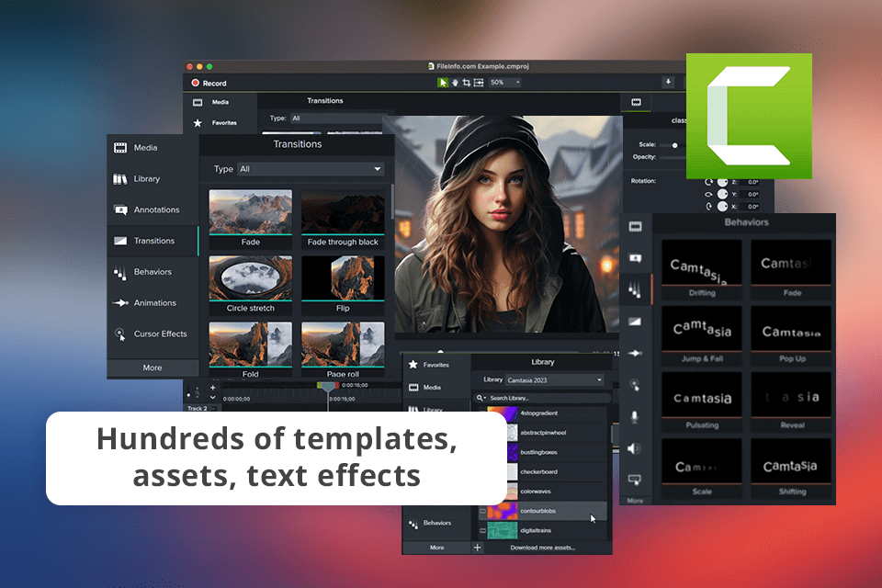
Task: Choose the Drifting behavior
Action: (701, 269)
